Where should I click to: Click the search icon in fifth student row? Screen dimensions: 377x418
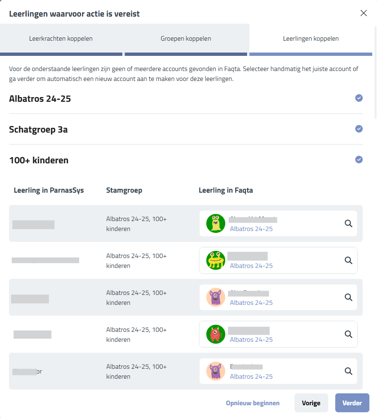pyautogui.click(x=348, y=371)
